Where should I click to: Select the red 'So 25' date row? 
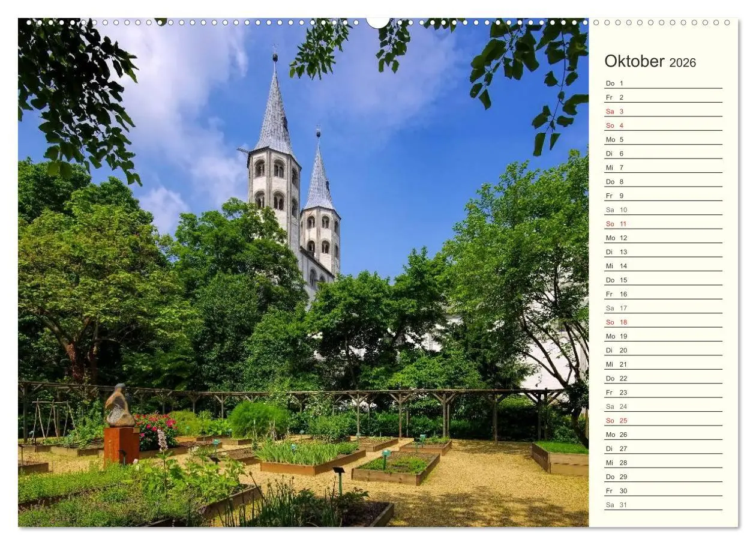[x=663, y=421]
